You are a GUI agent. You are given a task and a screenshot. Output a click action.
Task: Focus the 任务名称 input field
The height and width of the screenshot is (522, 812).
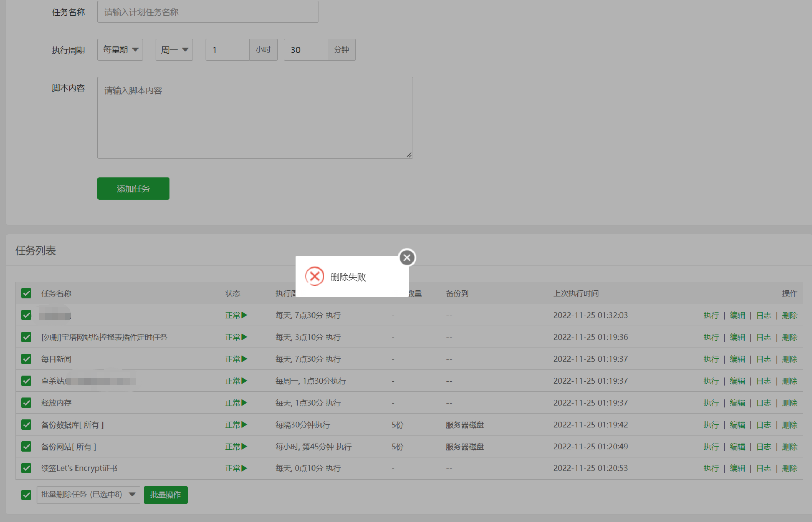[x=208, y=12]
